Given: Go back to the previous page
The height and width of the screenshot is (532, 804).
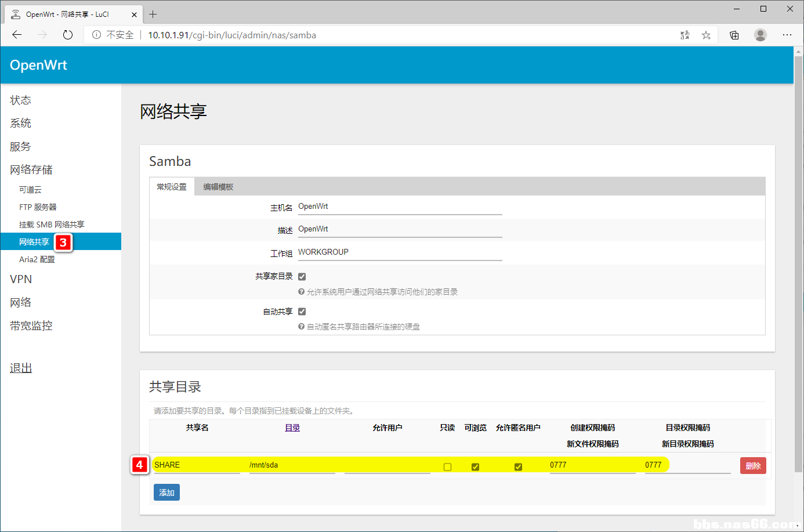Looking at the screenshot, I should pos(17,35).
